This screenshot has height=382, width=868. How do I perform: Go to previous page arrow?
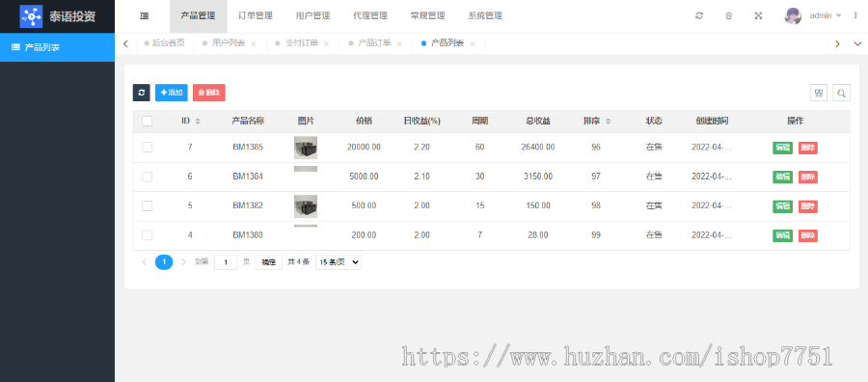click(145, 262)
